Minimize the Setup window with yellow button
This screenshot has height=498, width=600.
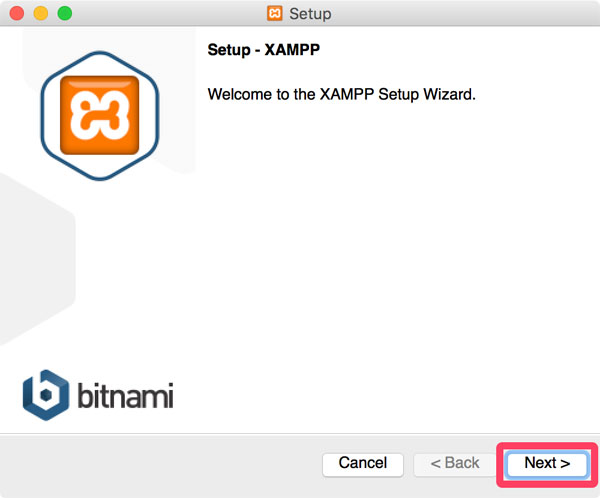pyautogui.click(x=41, y=13)
